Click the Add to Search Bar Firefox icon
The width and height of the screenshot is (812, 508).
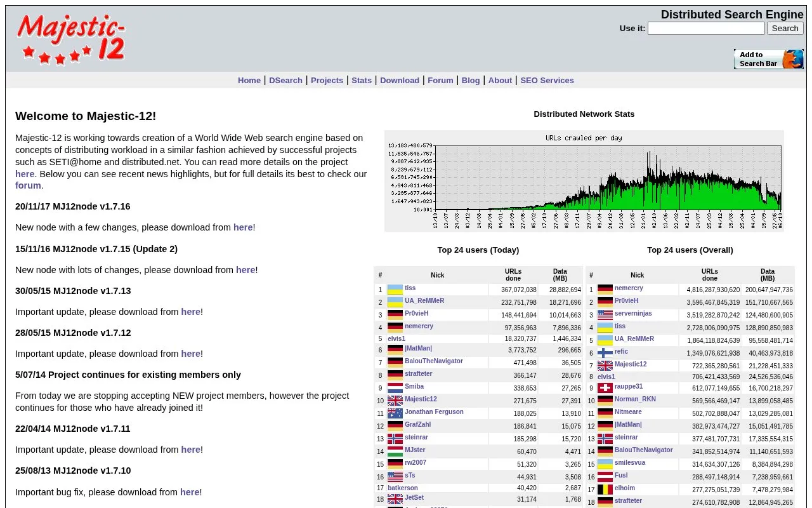pos(768,59)
